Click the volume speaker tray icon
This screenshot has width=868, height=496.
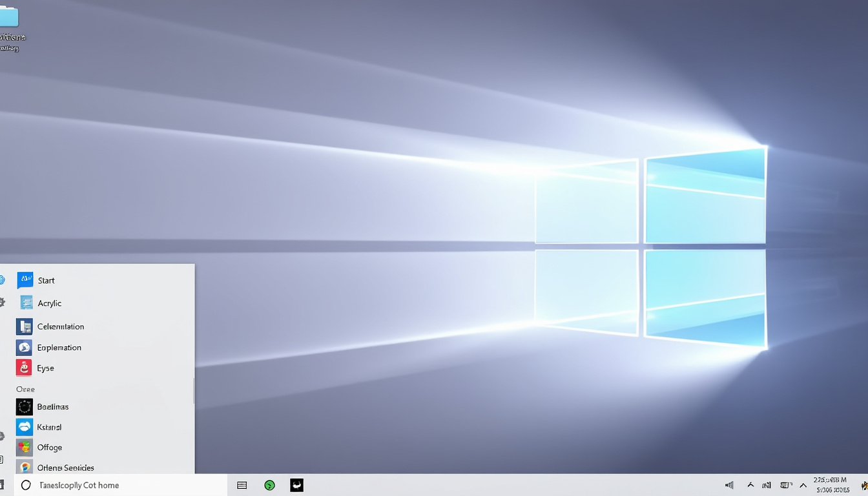click(x=729, y=485)
